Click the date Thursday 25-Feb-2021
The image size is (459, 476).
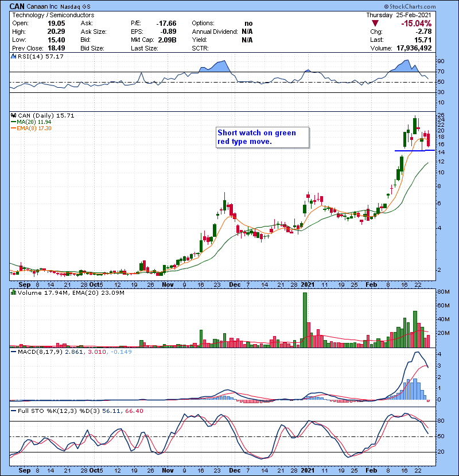[x=399, y=15]
